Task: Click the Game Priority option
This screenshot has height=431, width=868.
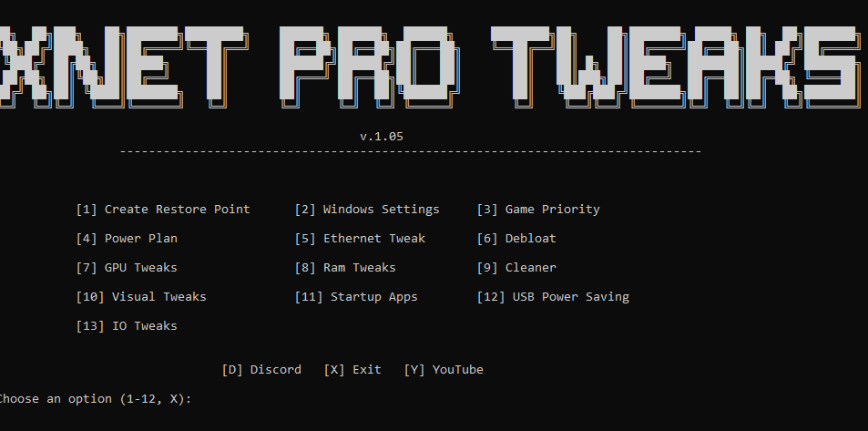Action: tap(538, 210)
